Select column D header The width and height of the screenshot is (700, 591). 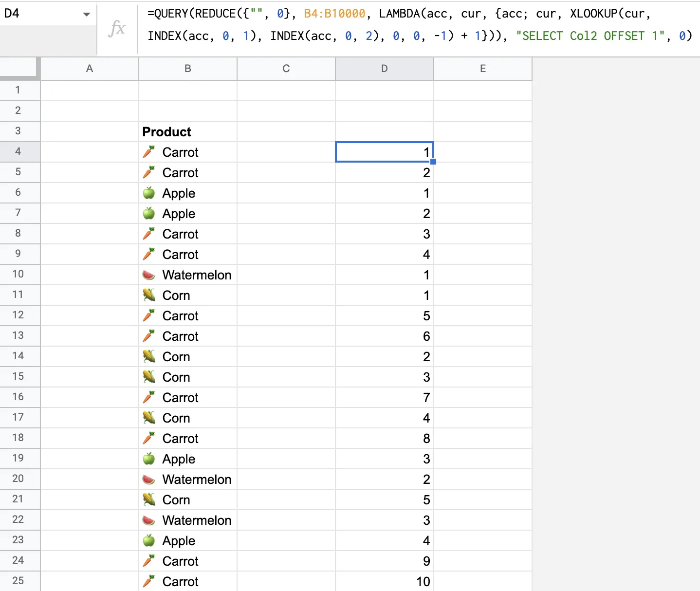pyautogui.click(x=385, y=69)
